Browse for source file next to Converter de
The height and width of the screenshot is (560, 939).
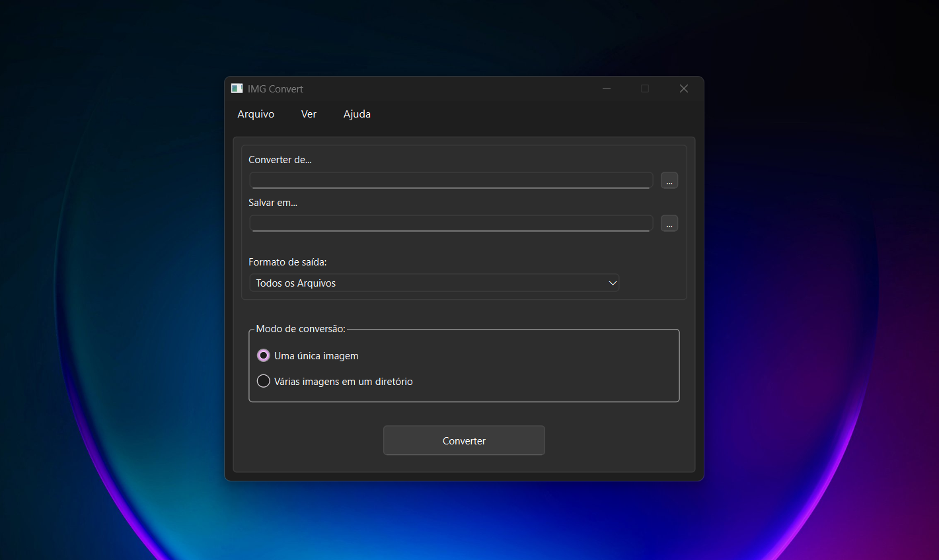(x=669, y=181)
